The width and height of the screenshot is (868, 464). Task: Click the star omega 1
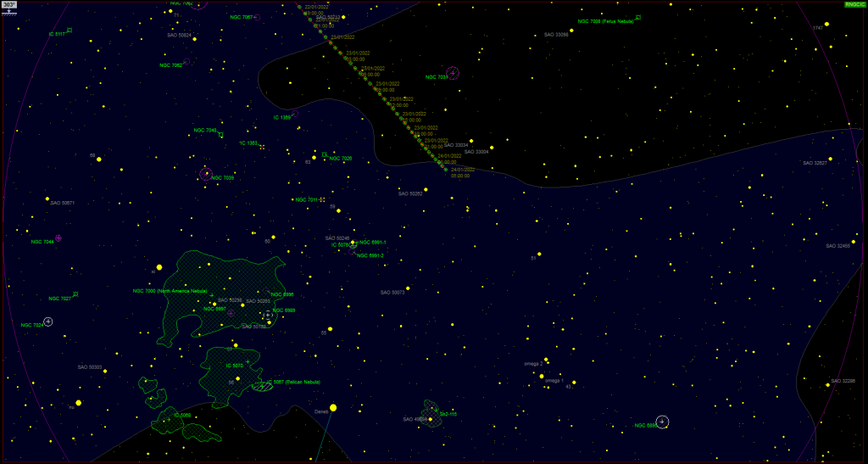pyautogui.click(x=542, y=376)
